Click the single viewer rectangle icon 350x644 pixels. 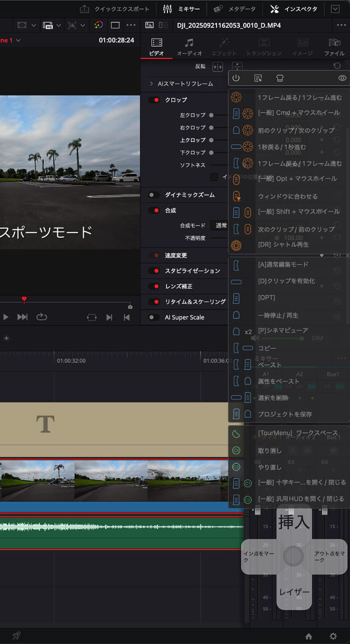(x=115, y=25)
